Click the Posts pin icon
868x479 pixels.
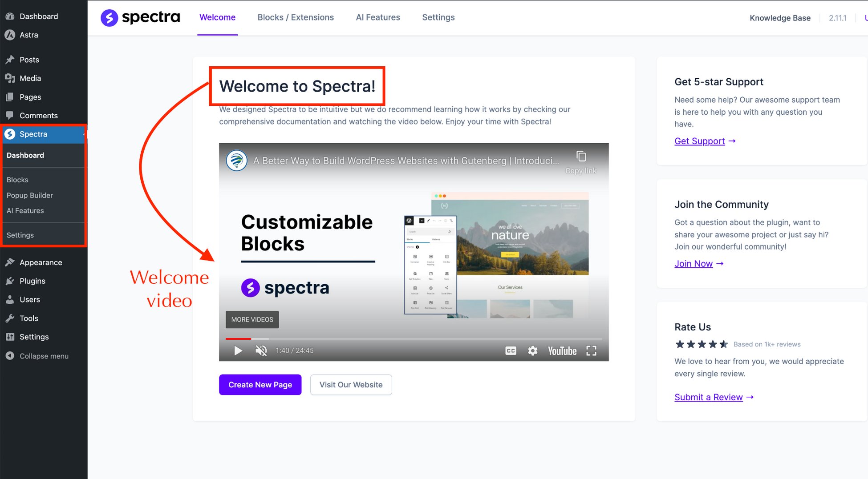click(10, 60)
